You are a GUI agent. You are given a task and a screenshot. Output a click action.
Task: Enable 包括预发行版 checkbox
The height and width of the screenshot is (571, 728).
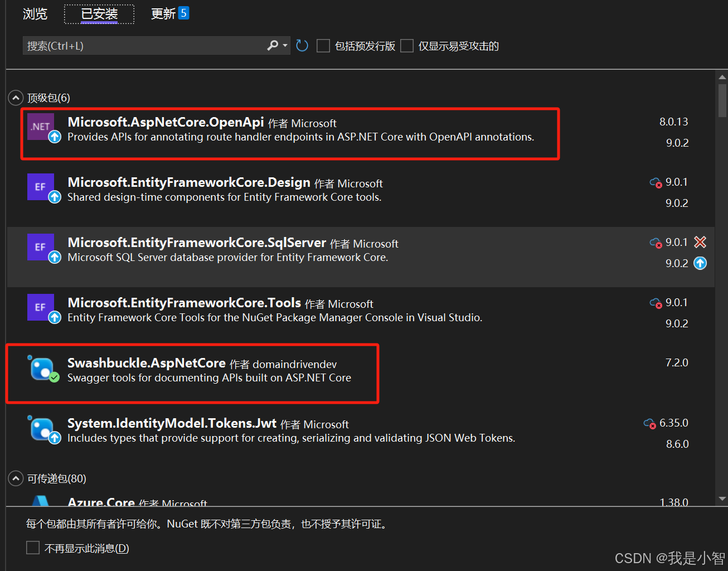(323, 46)
